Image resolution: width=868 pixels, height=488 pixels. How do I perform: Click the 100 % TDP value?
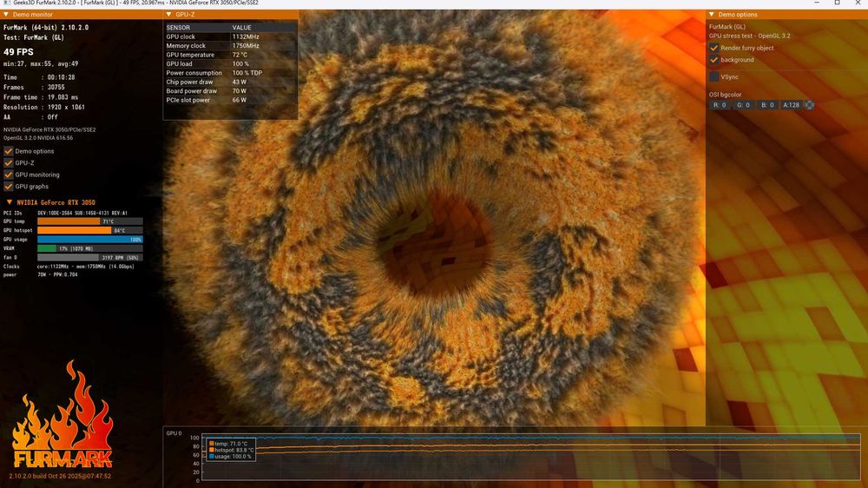pos(247,73)
